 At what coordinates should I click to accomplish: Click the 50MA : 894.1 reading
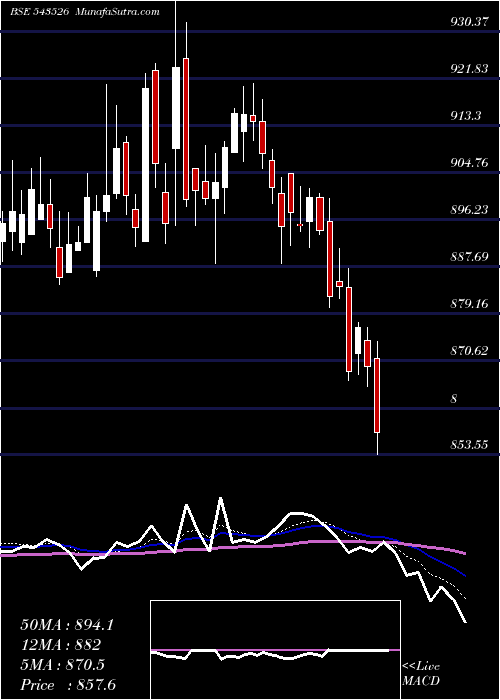coord(67,625)
